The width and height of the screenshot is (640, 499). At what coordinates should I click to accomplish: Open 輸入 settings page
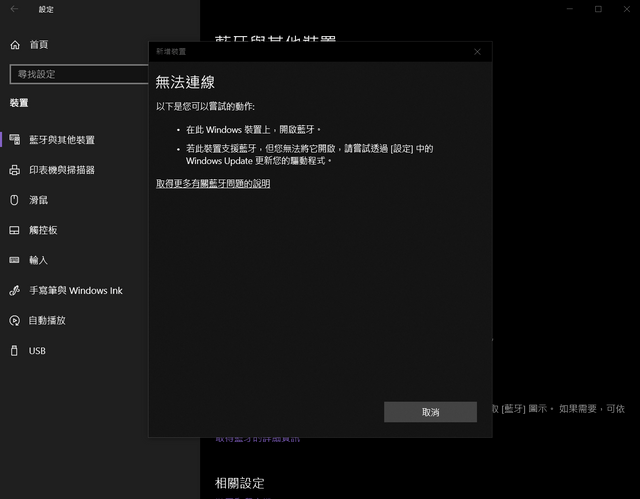click(38, 260)
